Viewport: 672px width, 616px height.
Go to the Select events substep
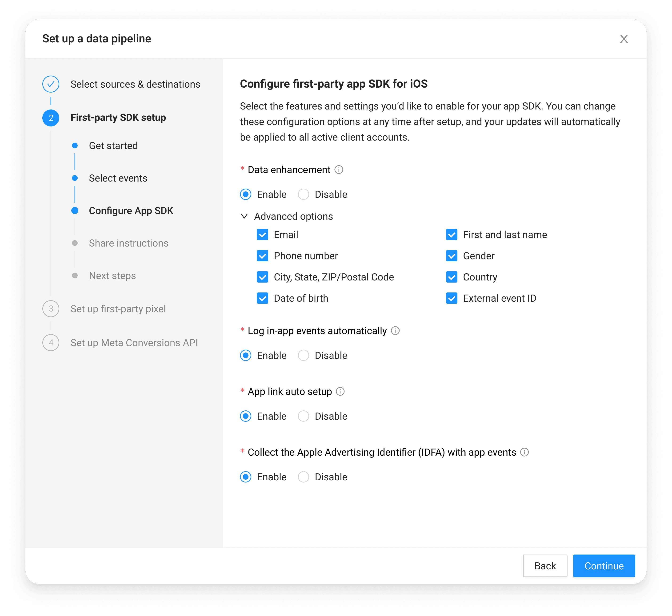point(118,178)
